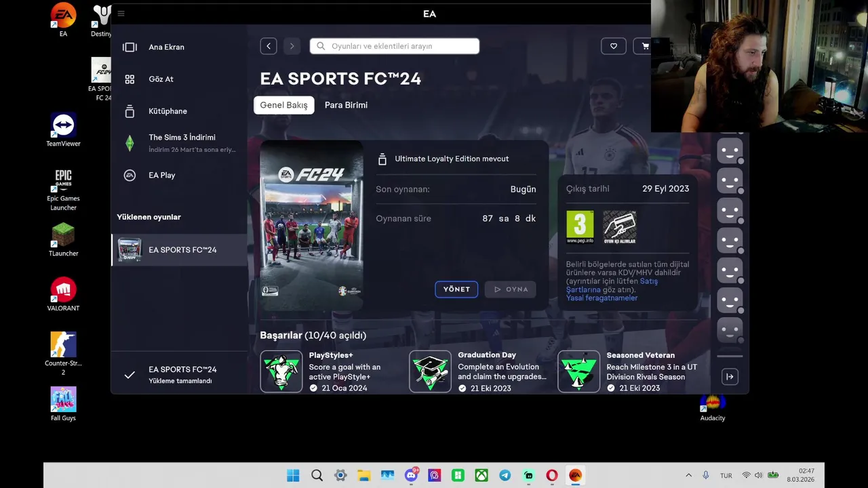Open the Satış Şartlarına link
This screenshot has width=868, height=488.
(x=612, y=285)
